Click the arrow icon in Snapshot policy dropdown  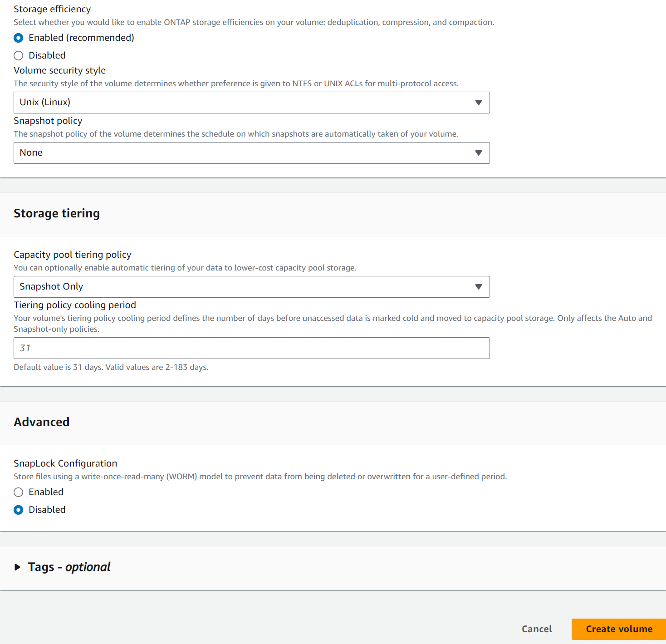pos(478,153)
